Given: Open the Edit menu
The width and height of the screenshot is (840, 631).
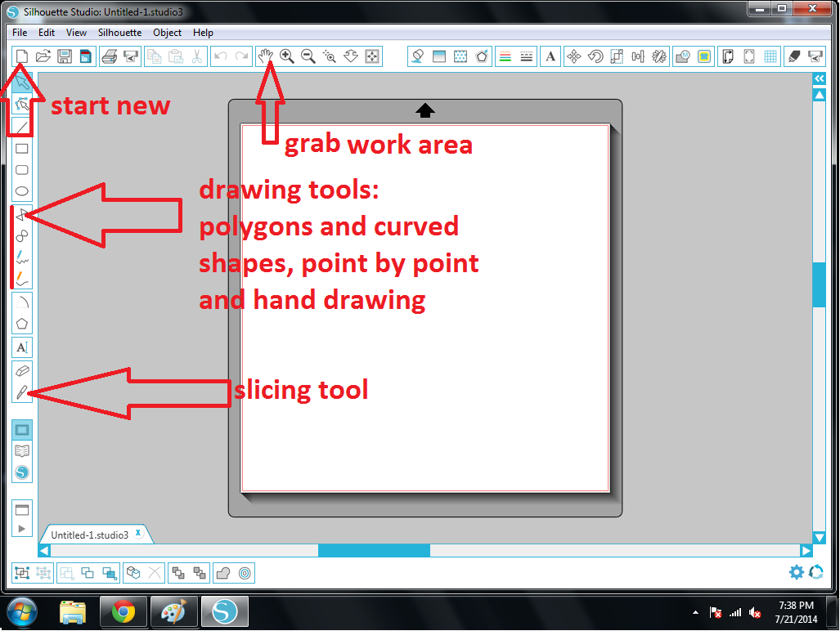Looking at the screenshot, I should [47, 33].
